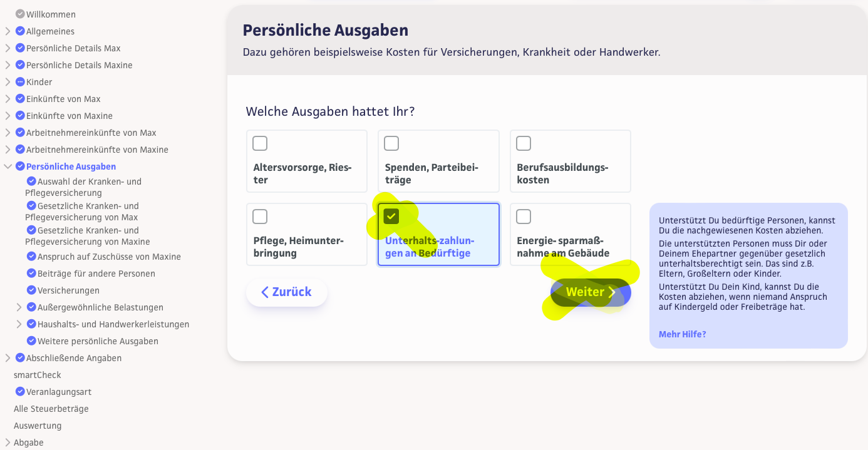Screen dimensions: 868x450
Task: Click checkmark icon beside Einkünfte von Maxine
Action: point(20,116)
